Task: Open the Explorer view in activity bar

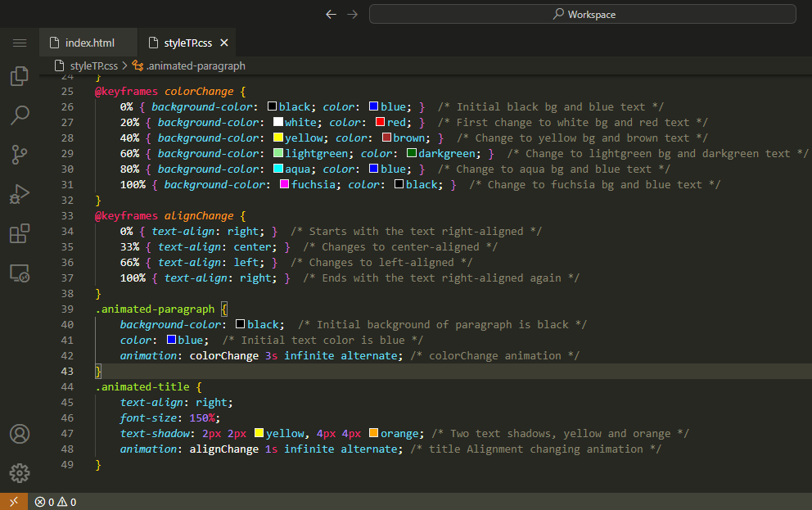Action: click(20, 76)
